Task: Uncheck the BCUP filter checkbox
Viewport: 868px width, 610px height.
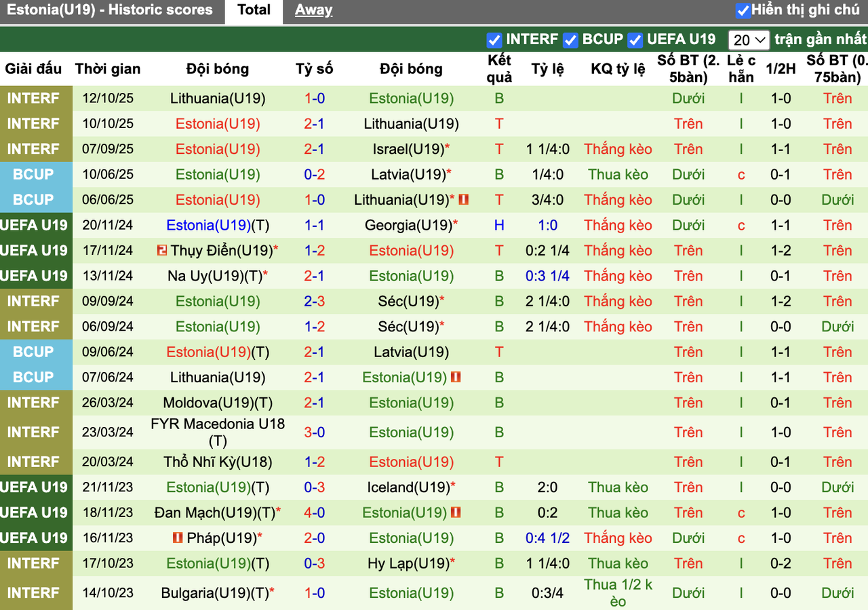Action: click(x=570, y=40)
